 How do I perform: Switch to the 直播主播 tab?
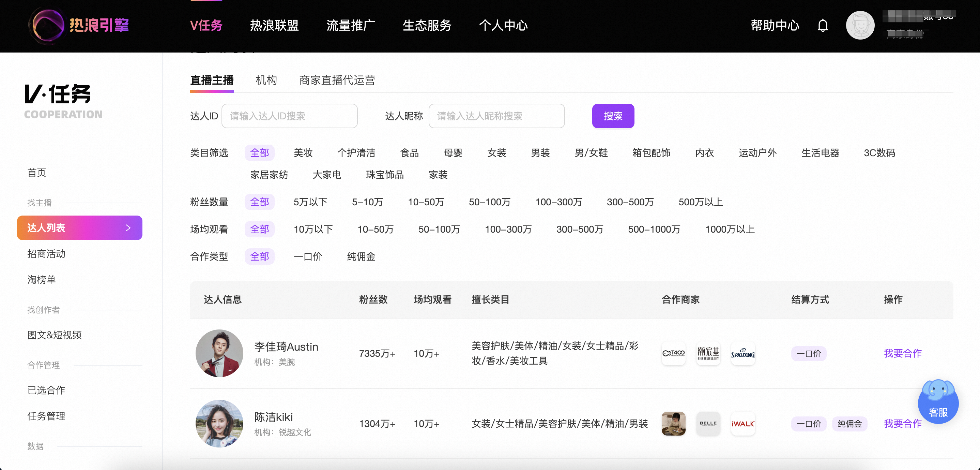pos(212,80)
